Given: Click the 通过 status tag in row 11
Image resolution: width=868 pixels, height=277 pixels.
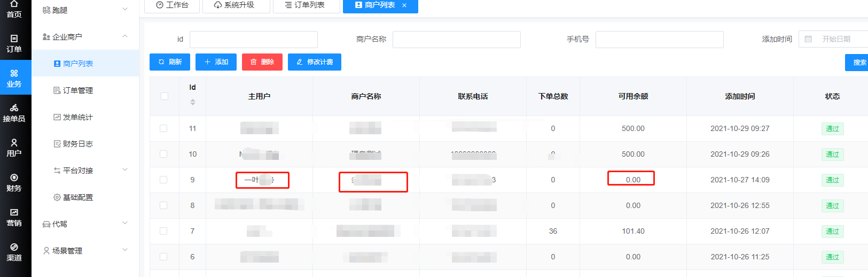Looking at the screenshot, I should (832, 128).
